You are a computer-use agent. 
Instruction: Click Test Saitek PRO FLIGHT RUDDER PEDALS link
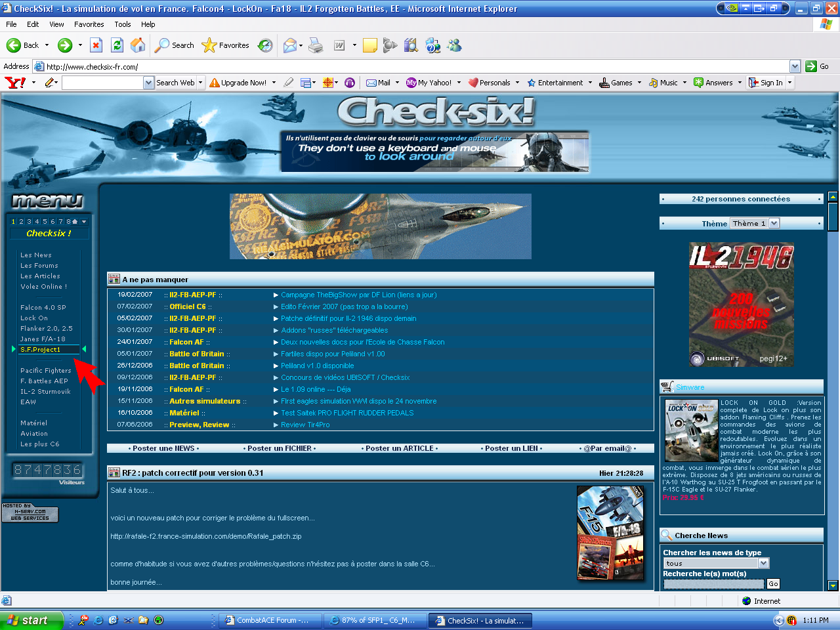point(347,413)
